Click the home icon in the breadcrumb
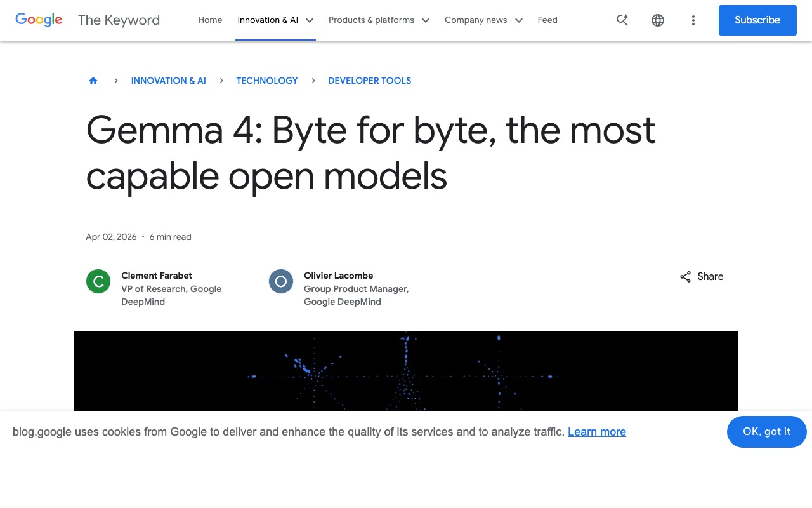The width and height of the screenshot is (812, 508). 93,80
